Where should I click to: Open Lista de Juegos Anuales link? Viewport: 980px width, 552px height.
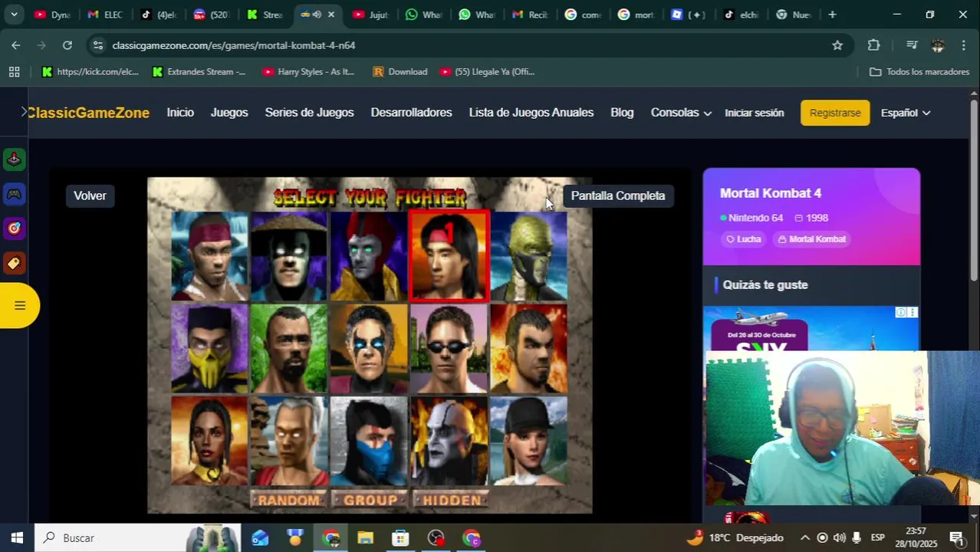(x=531, y=113)
